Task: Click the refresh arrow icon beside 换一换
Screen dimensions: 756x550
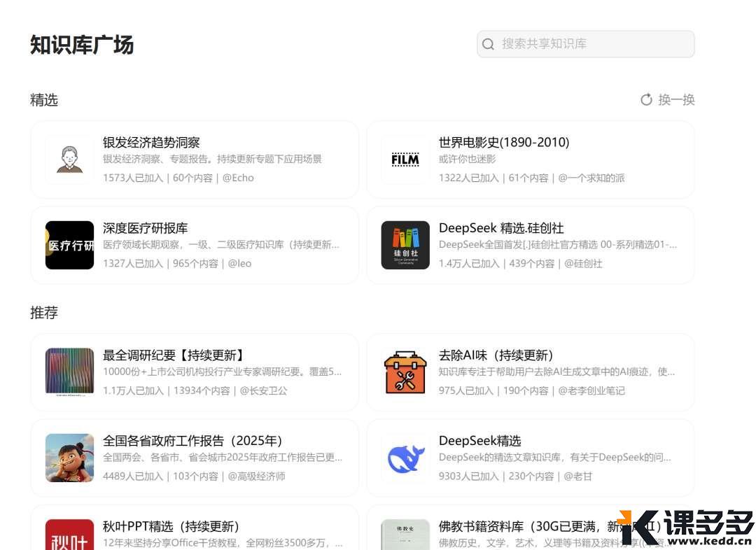Action: [x=646, y=100]
